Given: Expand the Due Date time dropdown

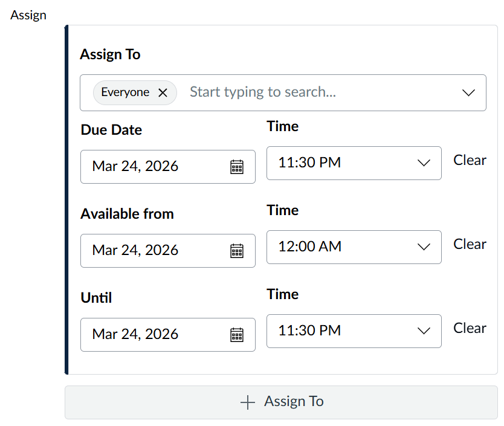Looking at the screenshot, I should pos(424,163).
